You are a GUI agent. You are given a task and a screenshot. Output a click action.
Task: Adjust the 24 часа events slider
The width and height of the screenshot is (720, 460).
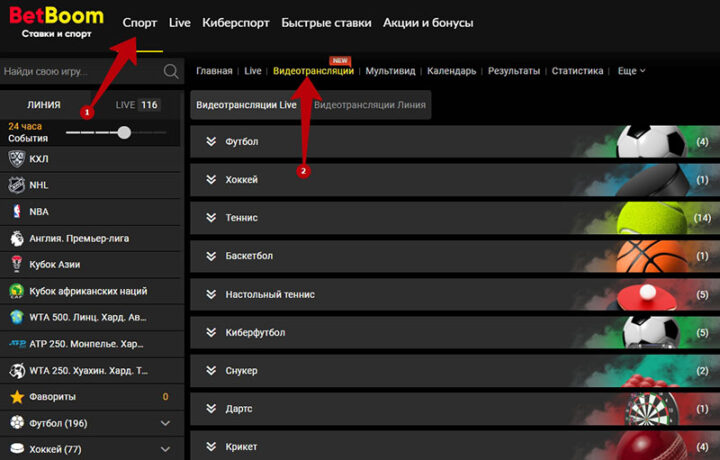[x=124, y=132]
